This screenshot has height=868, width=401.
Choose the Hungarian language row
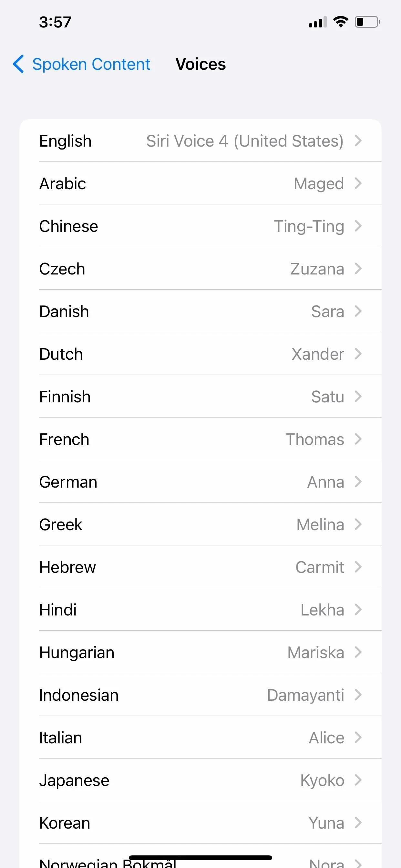(200, 652)
